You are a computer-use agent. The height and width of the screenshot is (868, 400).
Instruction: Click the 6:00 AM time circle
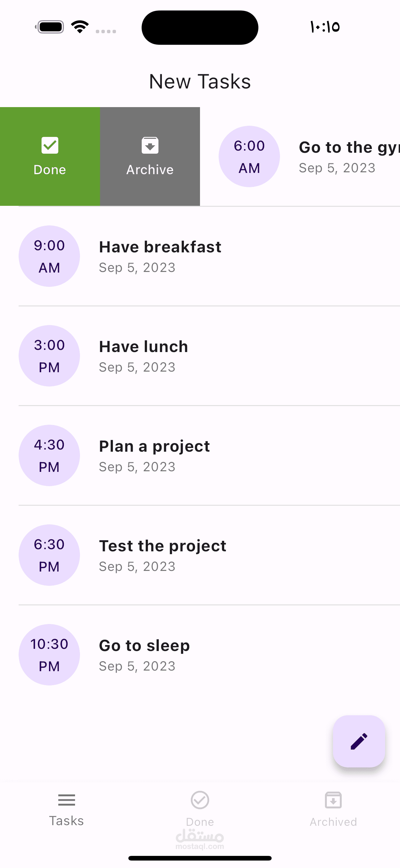[249, 156]
